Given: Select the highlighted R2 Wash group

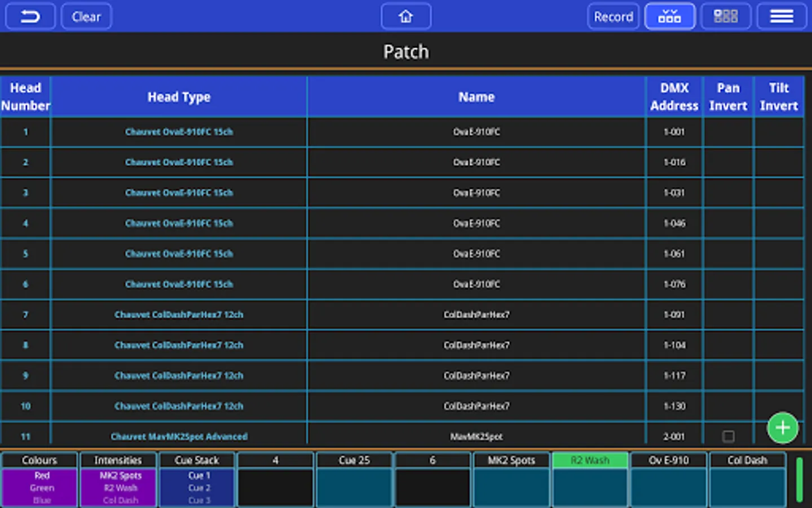Looking at the screenshot, I should point(590,460).
